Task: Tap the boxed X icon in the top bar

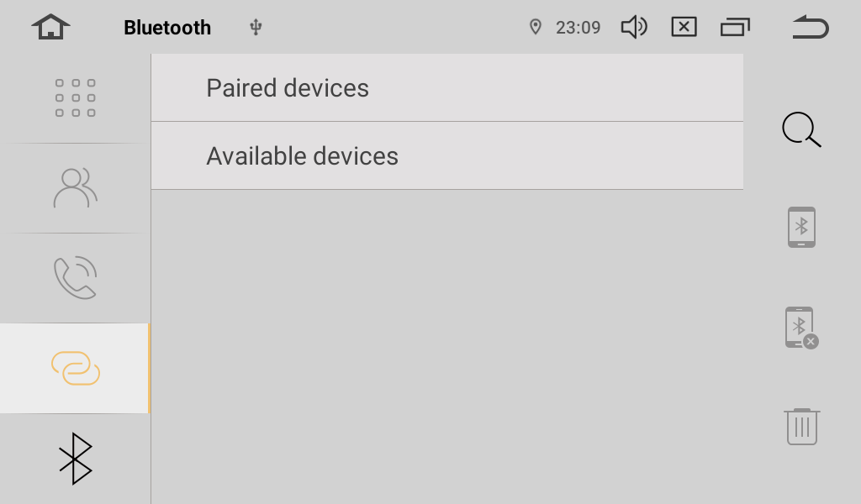Action: pos(684,28)
